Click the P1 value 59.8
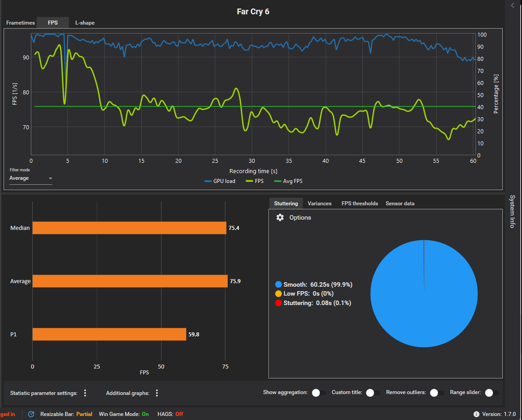 tap(194, 335)
